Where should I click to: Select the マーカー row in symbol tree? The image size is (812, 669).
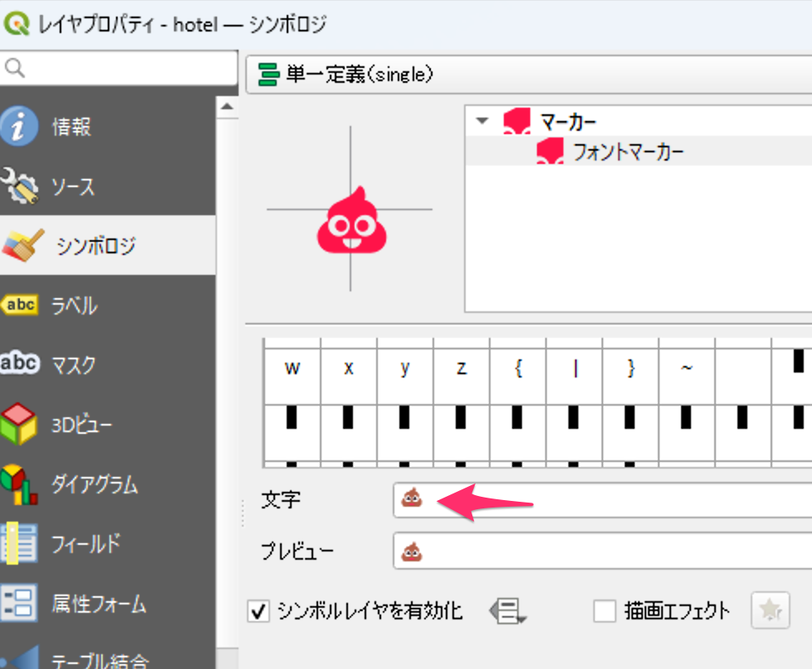[639, 121]
